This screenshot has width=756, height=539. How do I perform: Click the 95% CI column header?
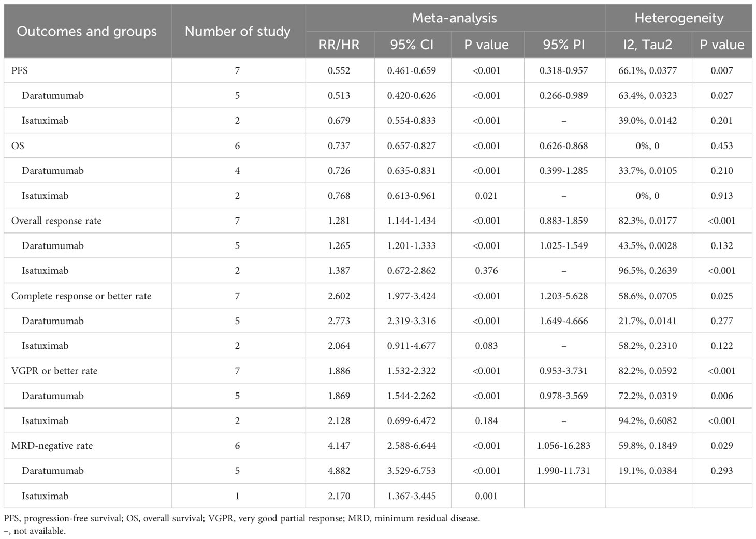tap(412, 45)
